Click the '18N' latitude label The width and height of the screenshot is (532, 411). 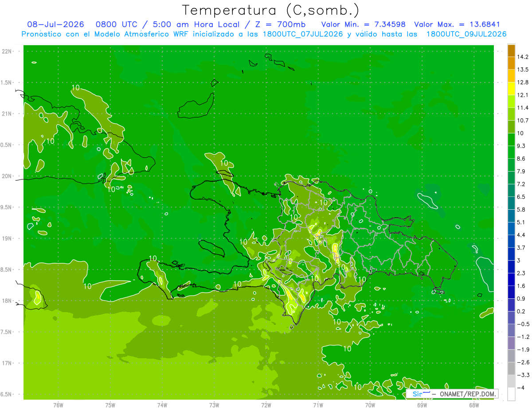click(x=7, y=301)
